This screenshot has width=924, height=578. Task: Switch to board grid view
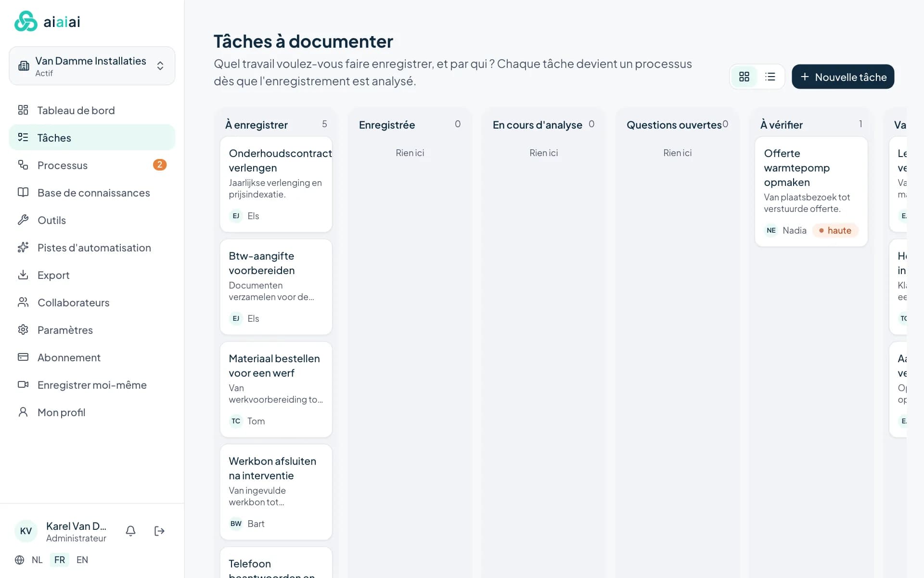tap(744, 77)
